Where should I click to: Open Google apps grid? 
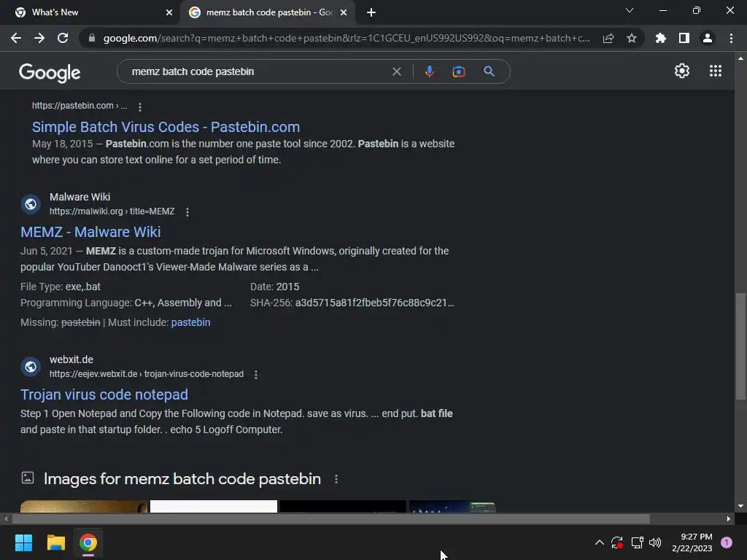(715, 71)
